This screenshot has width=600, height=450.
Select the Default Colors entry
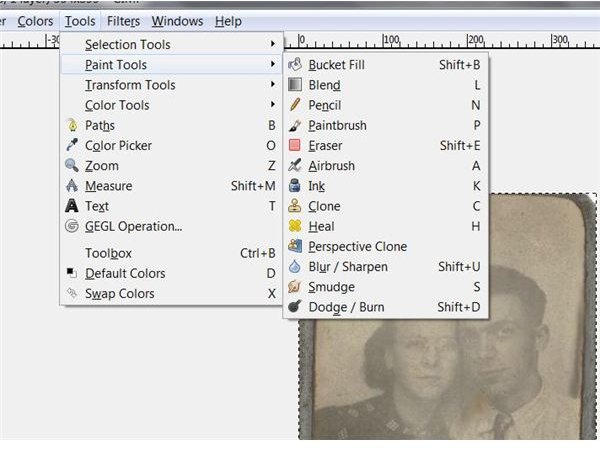pyautogui.click(x=171, y=273)
